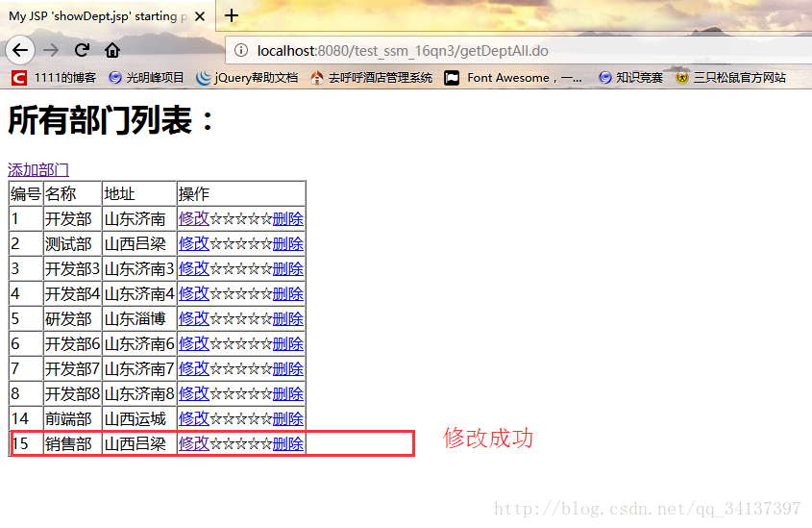Open a new tab with the plus icon

232,15
